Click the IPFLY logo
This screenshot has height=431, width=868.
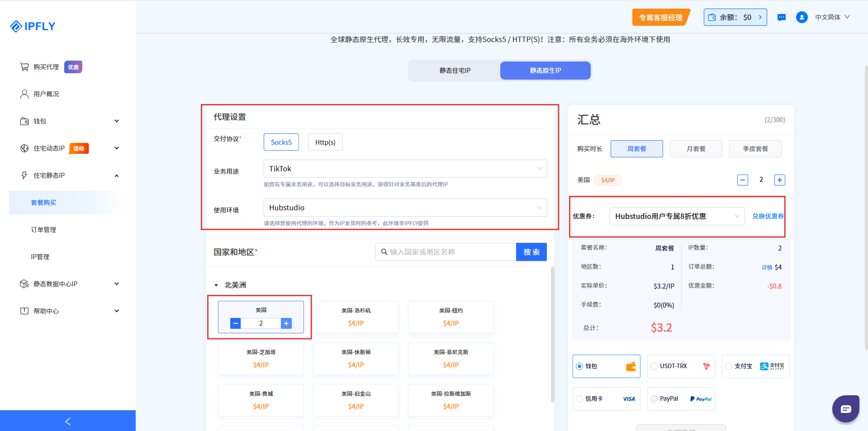tap(33, 26)
